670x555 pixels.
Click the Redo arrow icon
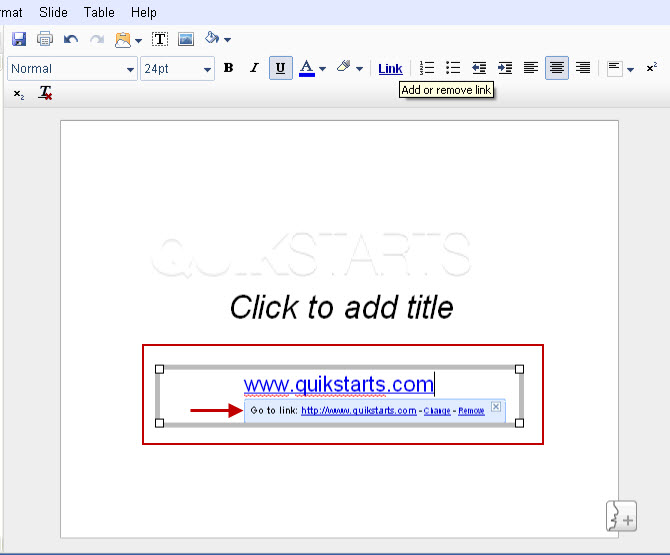97,40
